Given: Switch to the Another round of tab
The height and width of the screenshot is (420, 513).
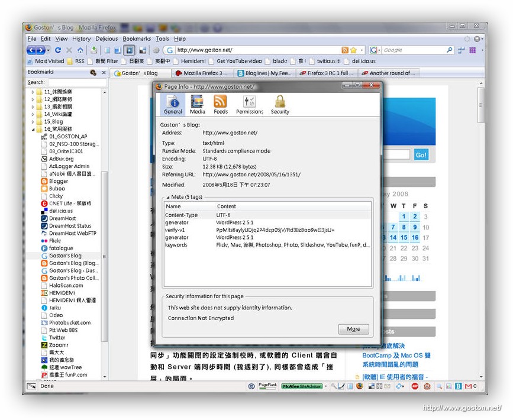Looking at the screenshot, I should (x=389, y=73).
